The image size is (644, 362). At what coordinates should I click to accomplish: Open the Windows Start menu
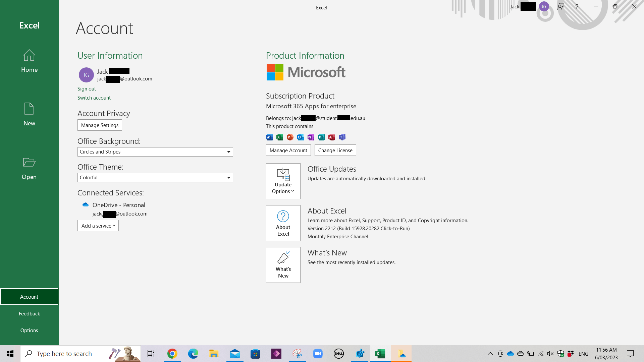pos(10,354)
